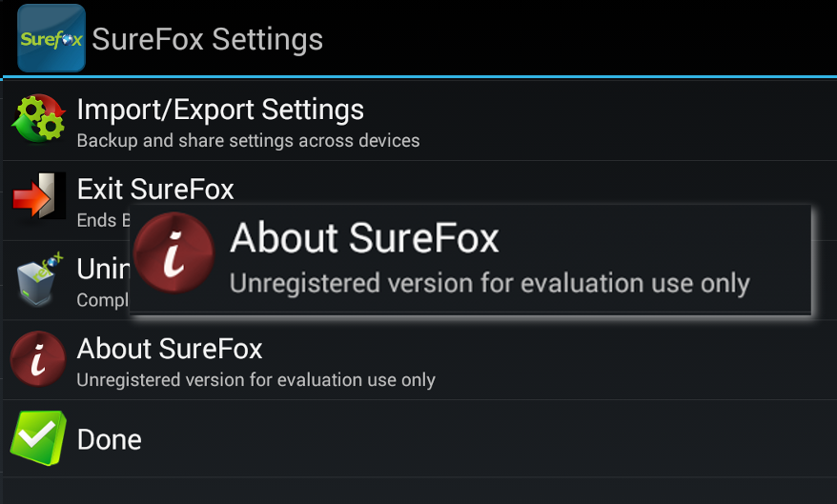Click the magnified About SureFox heading
The height and width of the screenshot is (504, 837).
[364, 238]
